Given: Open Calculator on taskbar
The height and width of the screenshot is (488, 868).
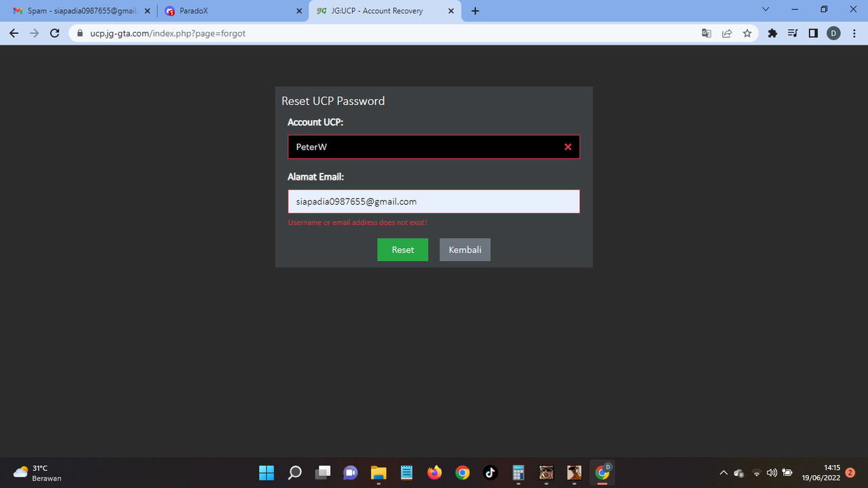Looking at the screenshot, I should click(x=519, y=472).
